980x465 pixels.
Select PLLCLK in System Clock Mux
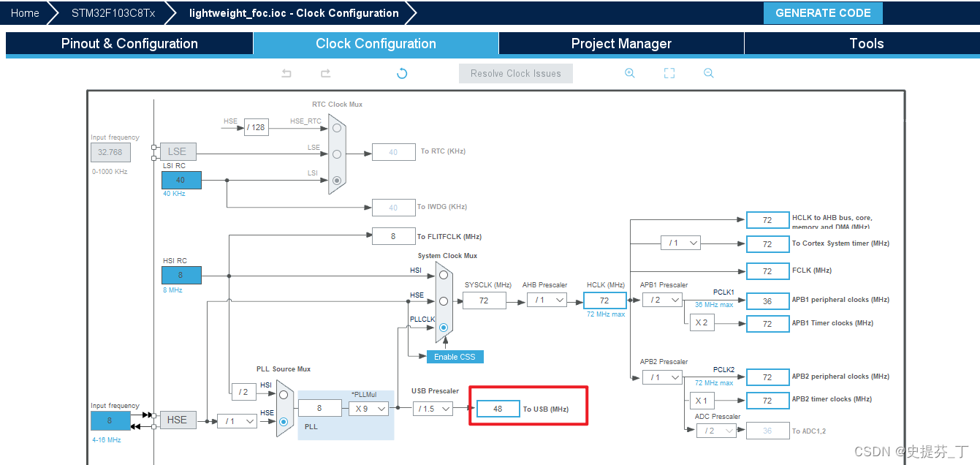[443, 328]
